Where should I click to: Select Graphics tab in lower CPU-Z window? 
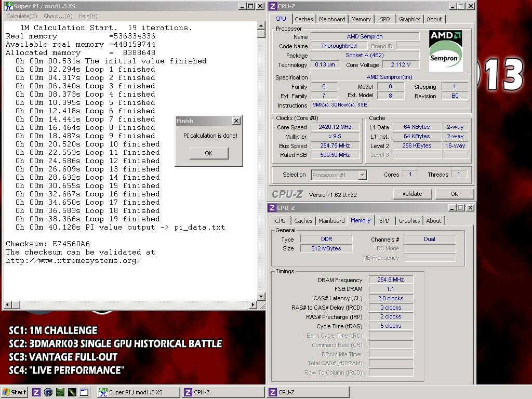coord(409,221)
